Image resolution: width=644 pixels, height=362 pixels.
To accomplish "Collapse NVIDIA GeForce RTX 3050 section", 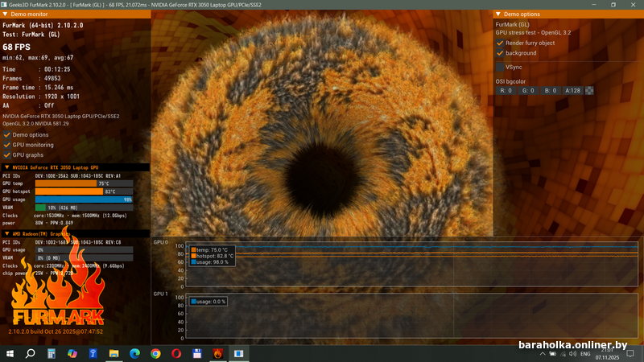I will coord(6,167).
